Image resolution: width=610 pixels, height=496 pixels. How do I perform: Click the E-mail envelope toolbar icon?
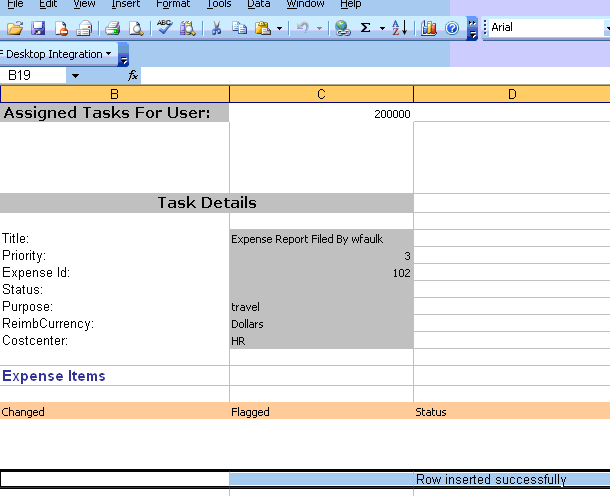point(84,28)
